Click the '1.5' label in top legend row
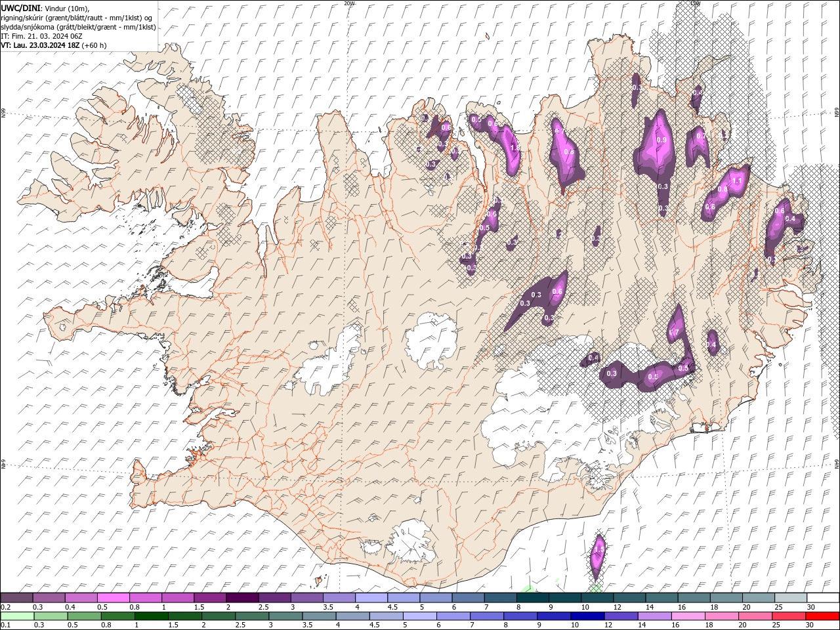This screenshot has width=840, height=630. tap(198, 607)
